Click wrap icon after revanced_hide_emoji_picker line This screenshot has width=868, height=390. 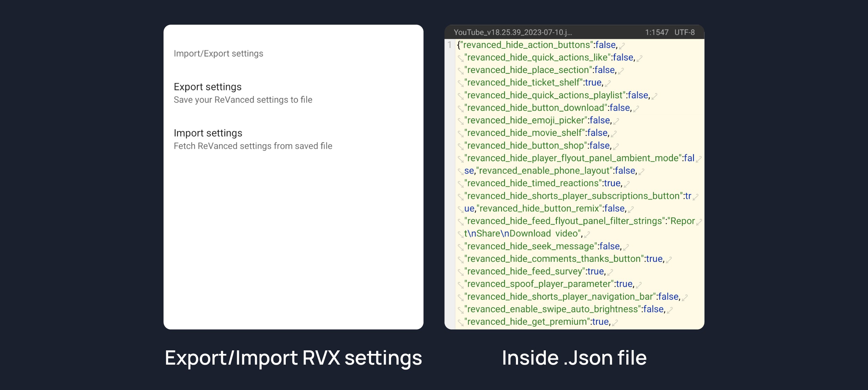[616, 121]
